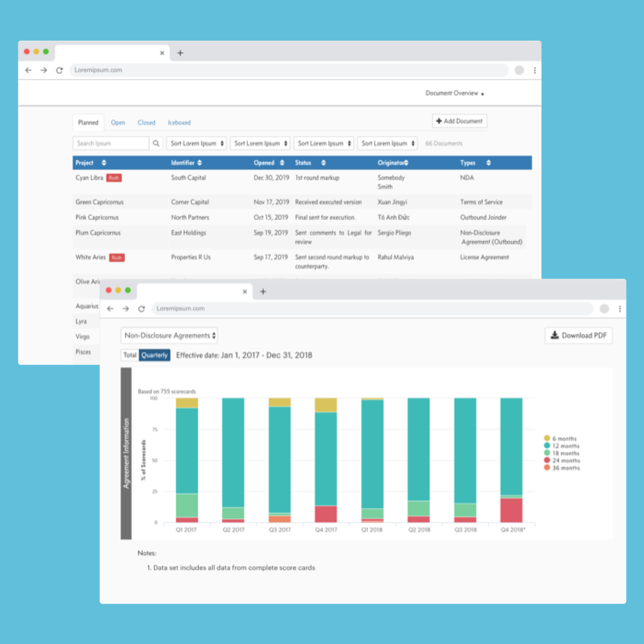Screen dimensions: 644x644
Task: Open kebab menu in the front browser window
Action: pos(620,309)
